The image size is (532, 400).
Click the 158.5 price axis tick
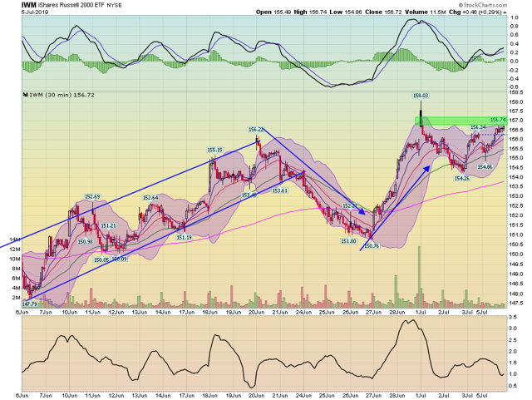[515, 92]
